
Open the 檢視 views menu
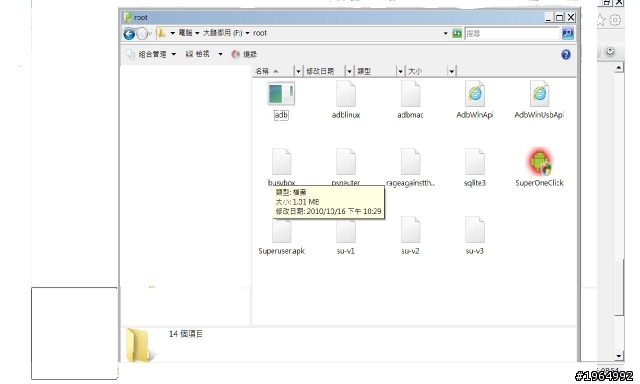pyautogui.click(x=198, y=54)
